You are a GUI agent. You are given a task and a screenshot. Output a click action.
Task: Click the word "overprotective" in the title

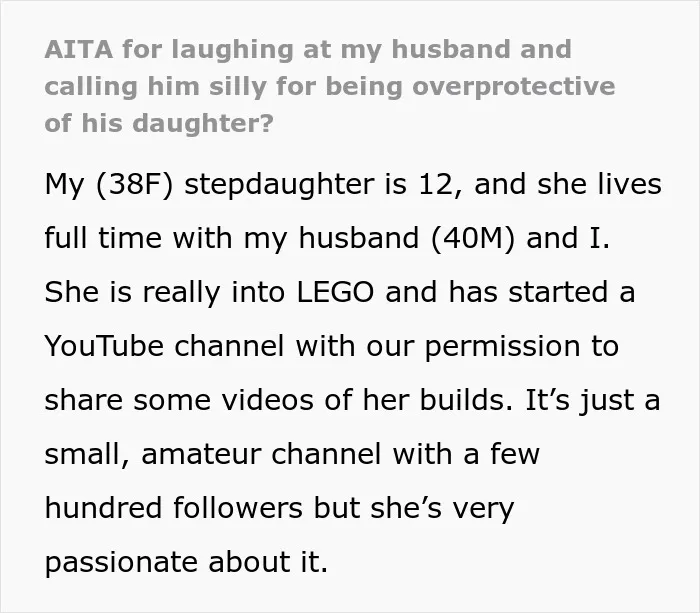pos(514,86)
